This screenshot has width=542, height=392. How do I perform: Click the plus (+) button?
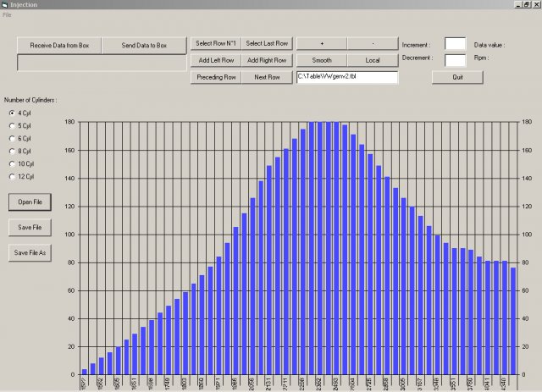pos(322,43)
